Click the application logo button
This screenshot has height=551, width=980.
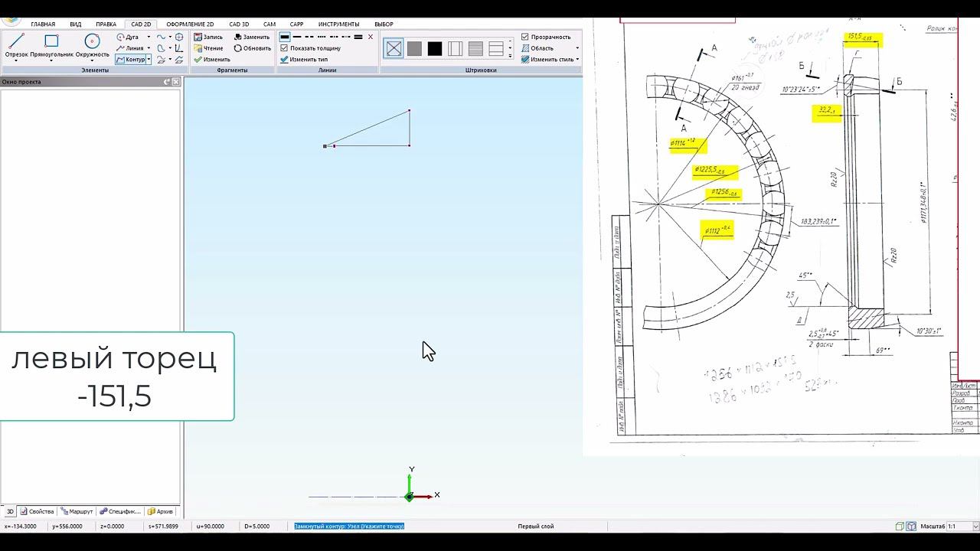[11, 21]
